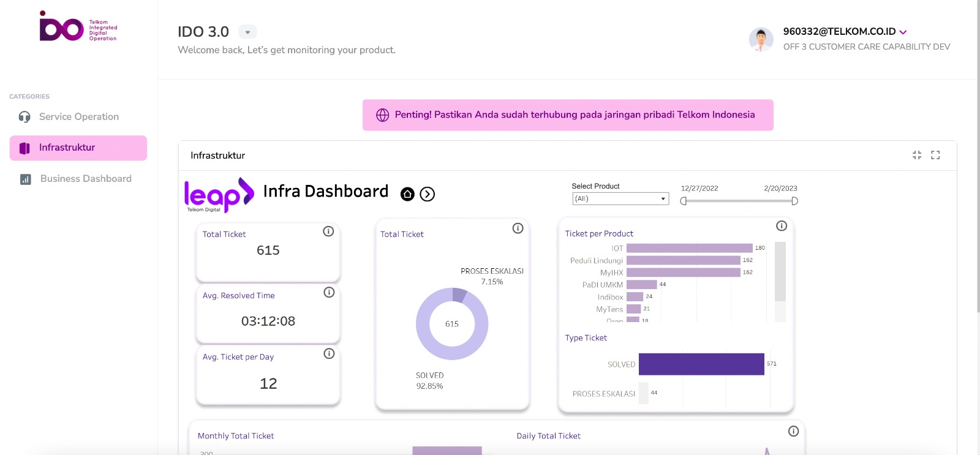Open info icon on Avg. Ticket per Day card

329,353
